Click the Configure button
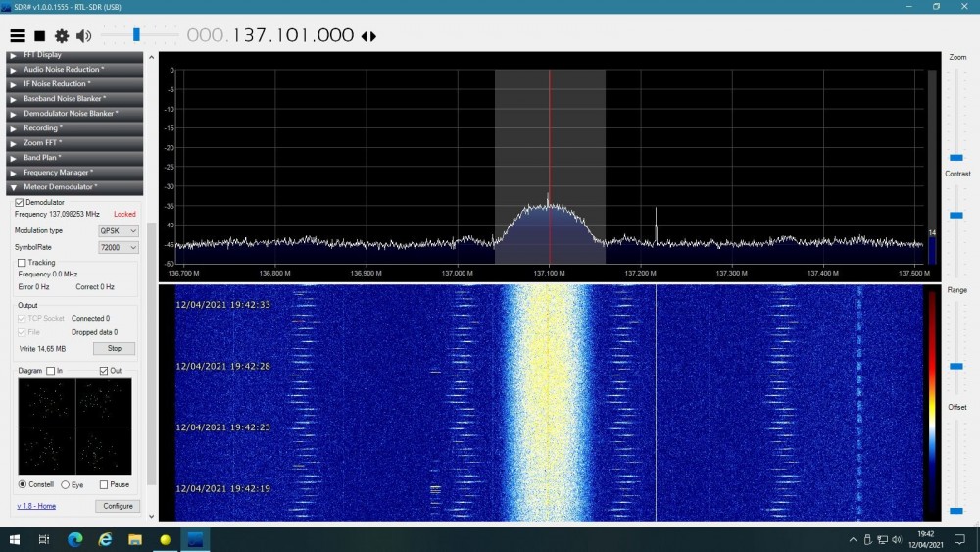Image resolution: width=980 pixels, height=552 pixels. (x=118, y=506)
